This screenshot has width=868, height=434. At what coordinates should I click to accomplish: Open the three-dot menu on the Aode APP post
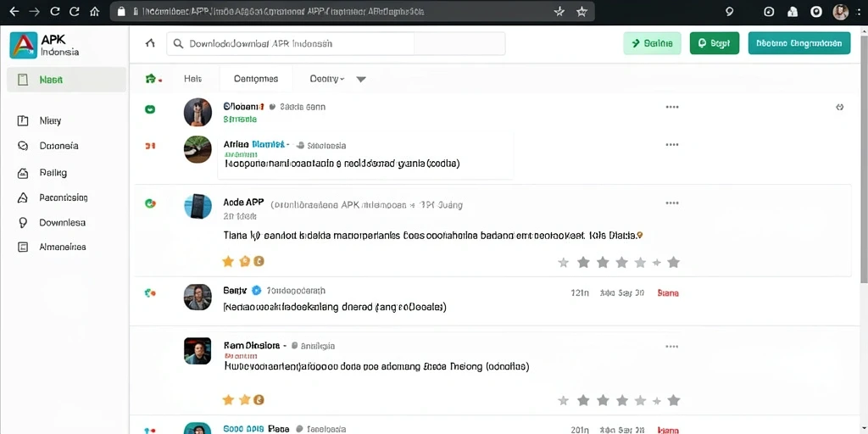coord(672,203)
